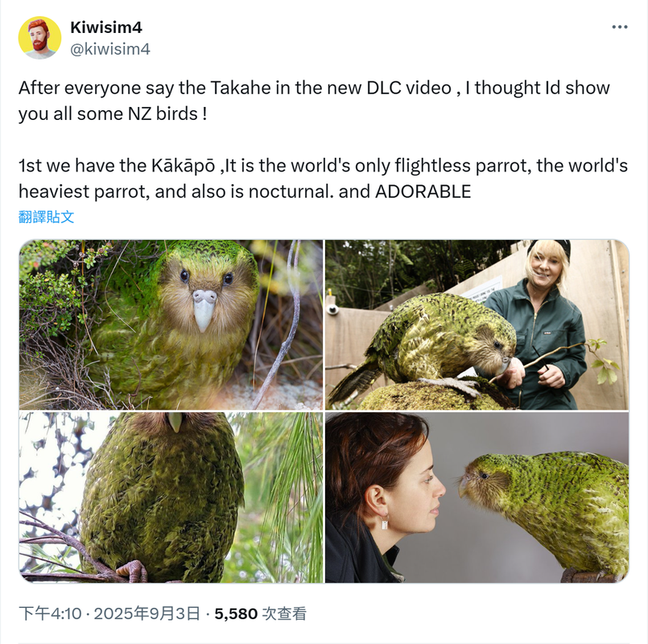This screenshot has width=648, height=644.
Task: Click the Kākāpō's beak in first photo
Action: pos(204,309)
